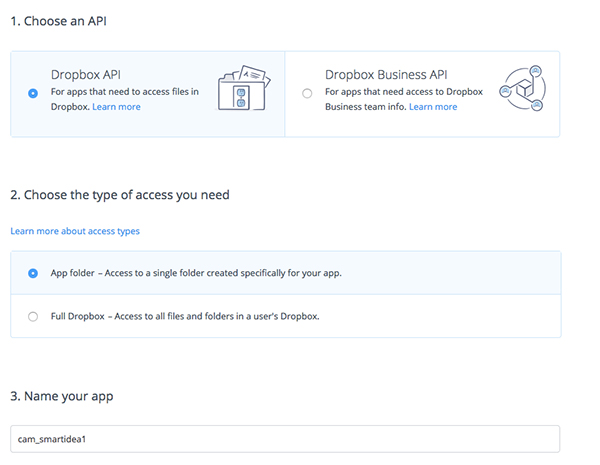Open Learn more about access types link

75,231
